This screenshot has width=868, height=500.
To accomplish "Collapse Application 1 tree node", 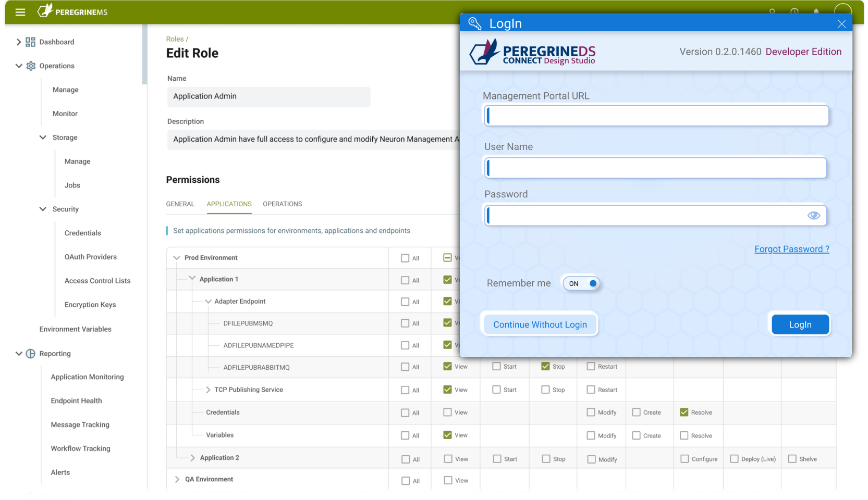I will click(192, 279).
